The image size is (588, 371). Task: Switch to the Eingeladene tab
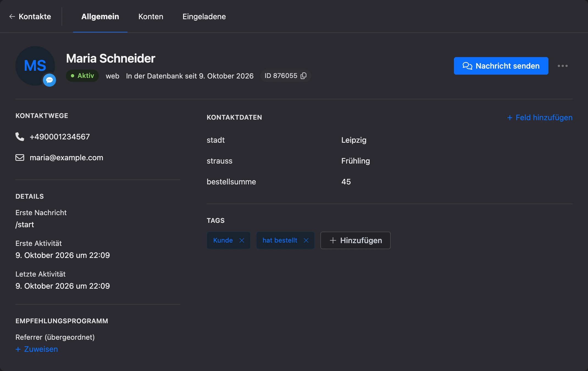coord(204,16)
